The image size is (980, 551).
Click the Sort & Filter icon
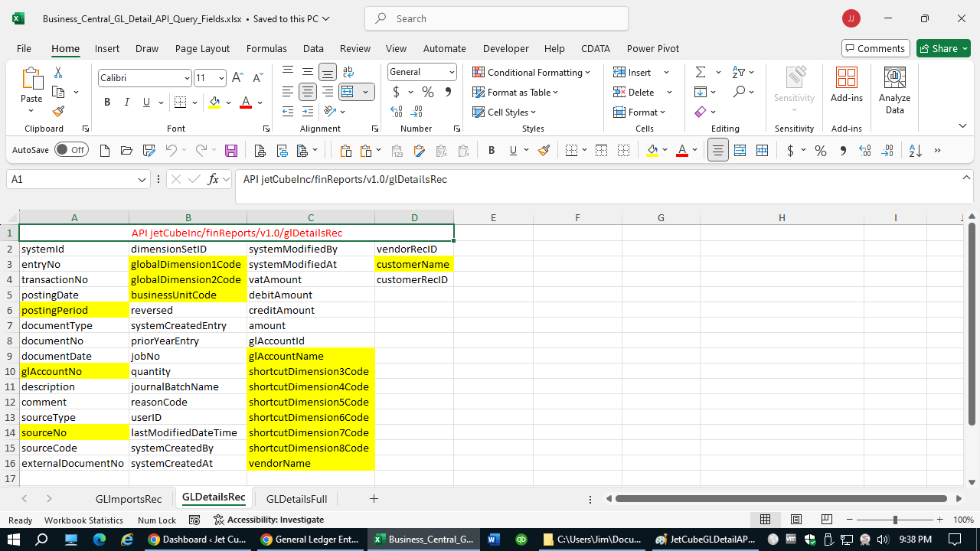(x=739, y=72)
